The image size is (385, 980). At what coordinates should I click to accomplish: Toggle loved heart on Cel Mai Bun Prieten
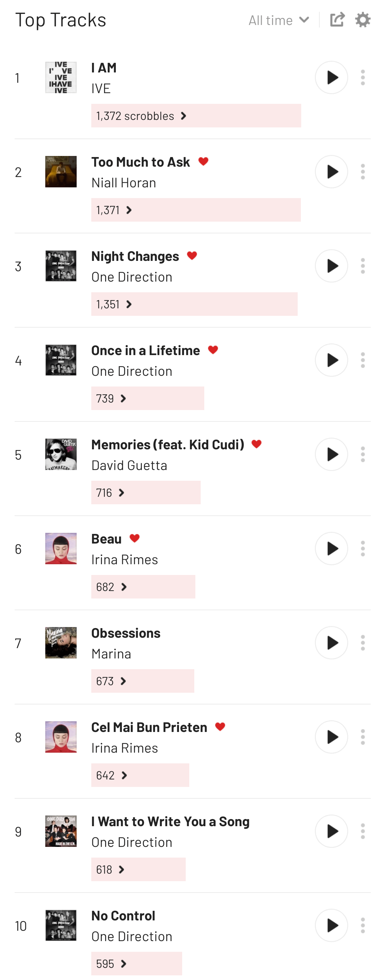[x=220, y=727]
